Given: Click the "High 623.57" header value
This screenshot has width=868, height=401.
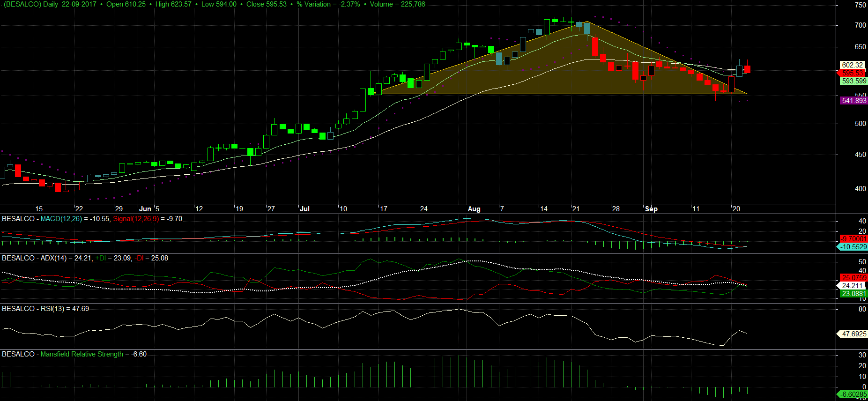Looking at the screenshot, I should pos(173,4).
